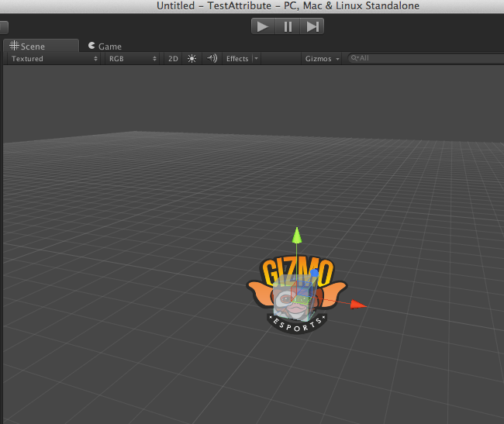The height and width of the screenshot is (424, 504).
Task: Focus the scene search All field
Action: click(x=426, y=58)
